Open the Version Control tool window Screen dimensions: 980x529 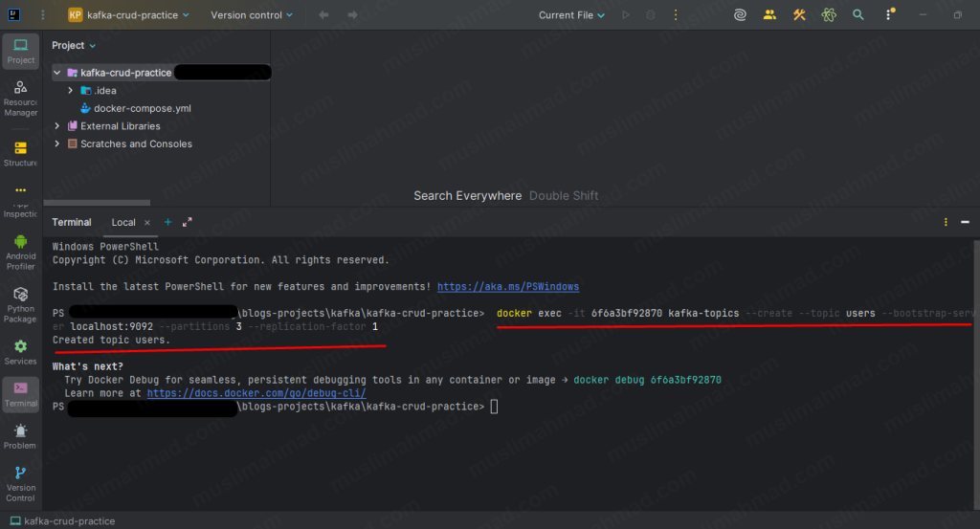coord(21,484)
